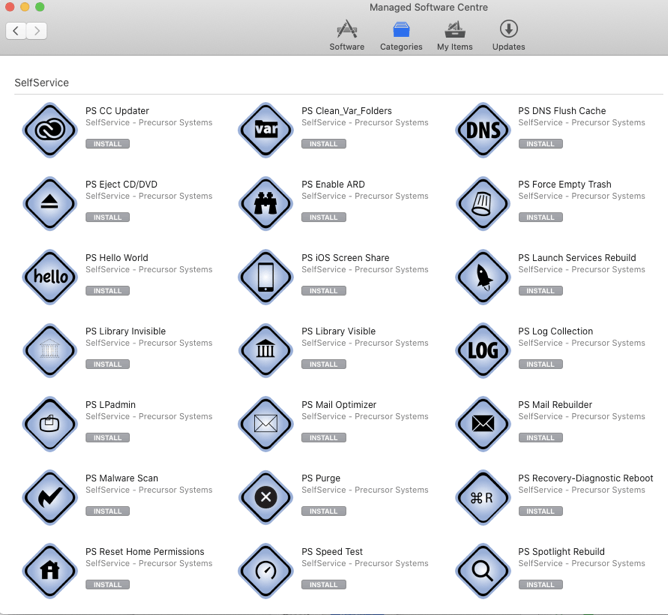Install PS Log Collection
Screen dimensions: 668x615
(x=540, y=364)
